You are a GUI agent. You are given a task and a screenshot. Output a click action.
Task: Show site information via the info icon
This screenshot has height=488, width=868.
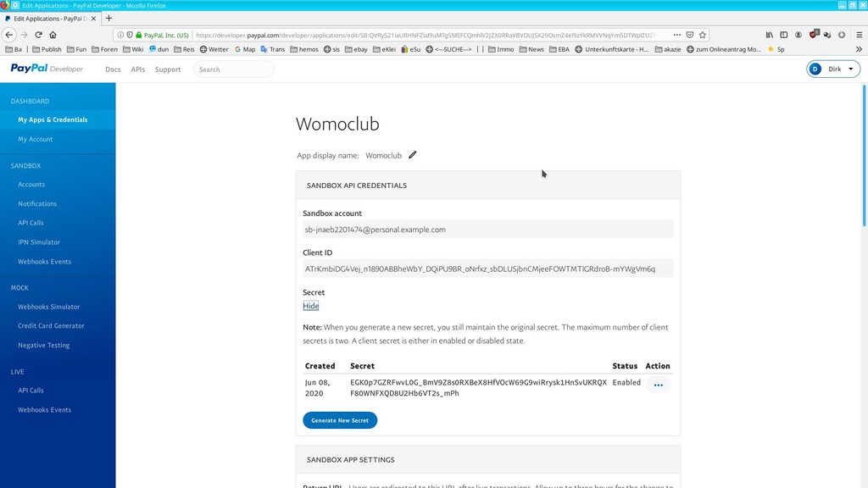tap(120, 35)
